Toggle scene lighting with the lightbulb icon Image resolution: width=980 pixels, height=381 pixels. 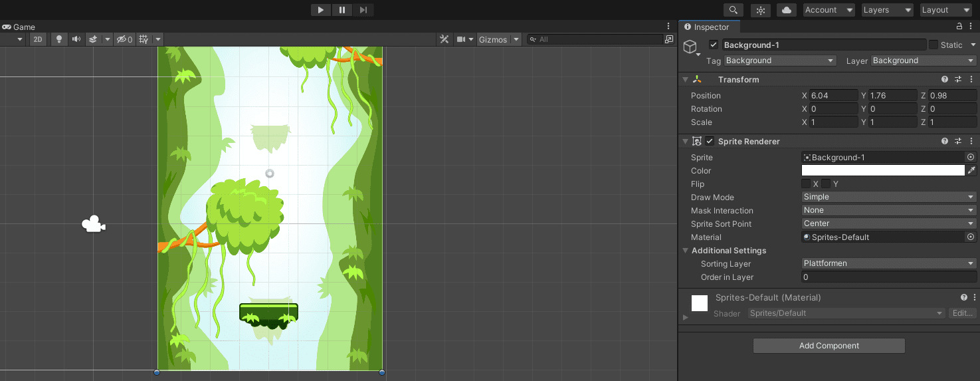[59, 39]
